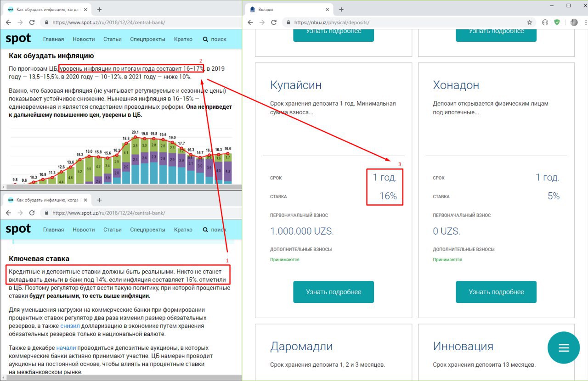Open Новости in top-left spot navigation
This screenshot has height=381, width=588.
84,39
